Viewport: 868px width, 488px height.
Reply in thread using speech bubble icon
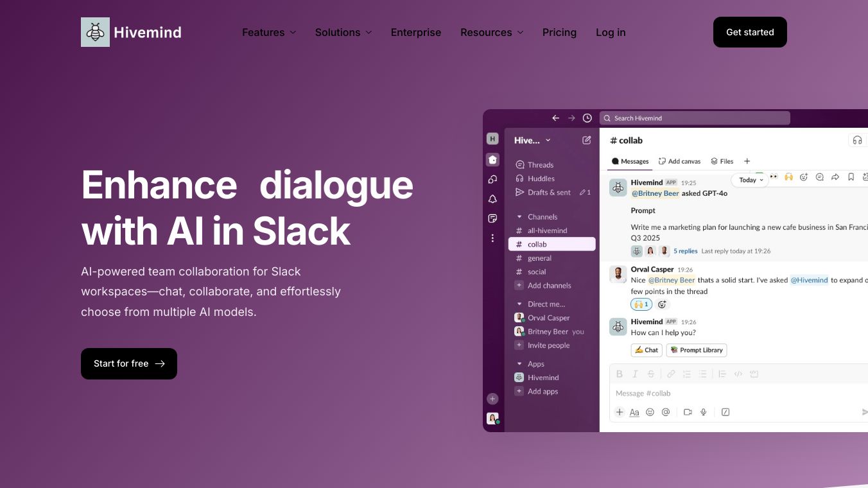(820, 177)
